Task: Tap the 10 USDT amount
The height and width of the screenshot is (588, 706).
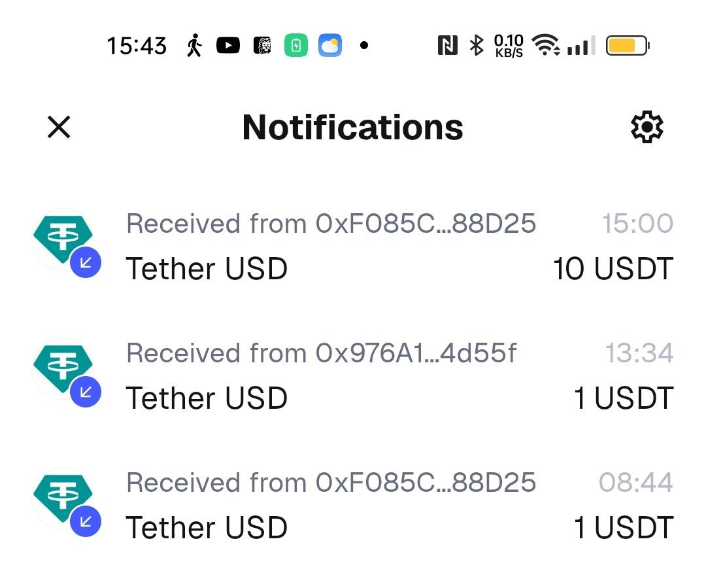Action: pyautogui.click(x=613, y=269)
